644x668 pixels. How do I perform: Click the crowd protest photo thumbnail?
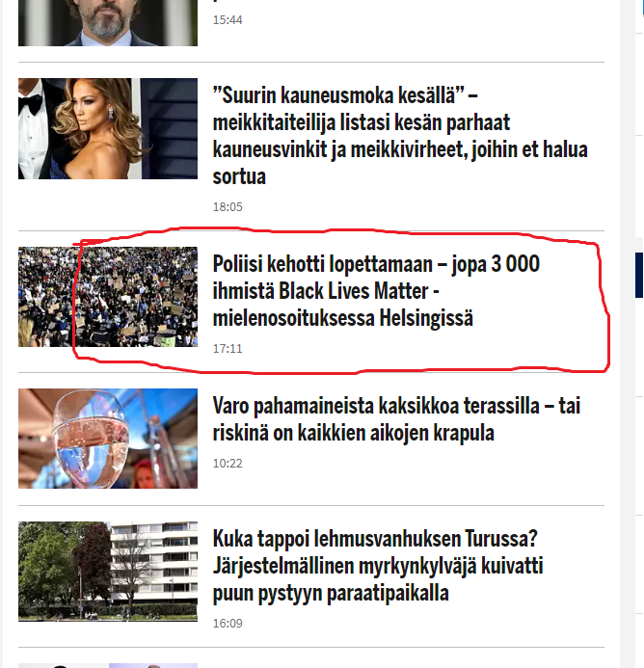[108, 297]
